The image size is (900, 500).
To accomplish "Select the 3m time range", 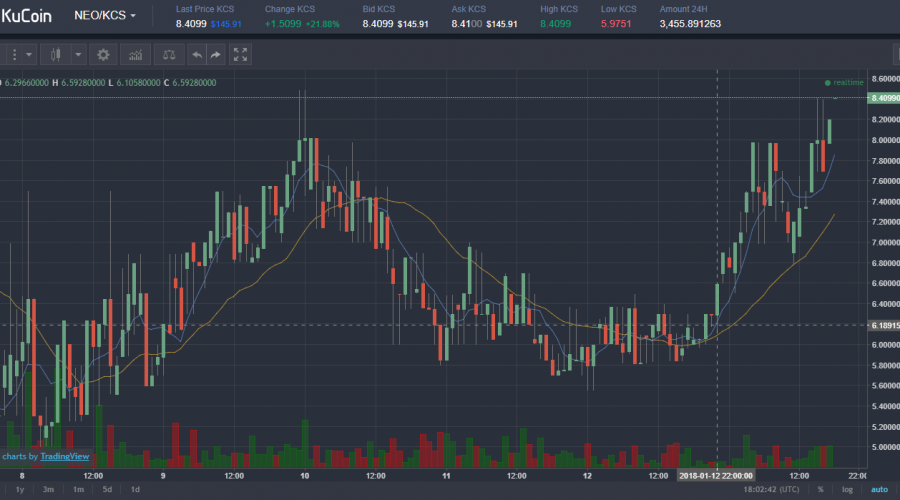I will [x=48, y=489].
